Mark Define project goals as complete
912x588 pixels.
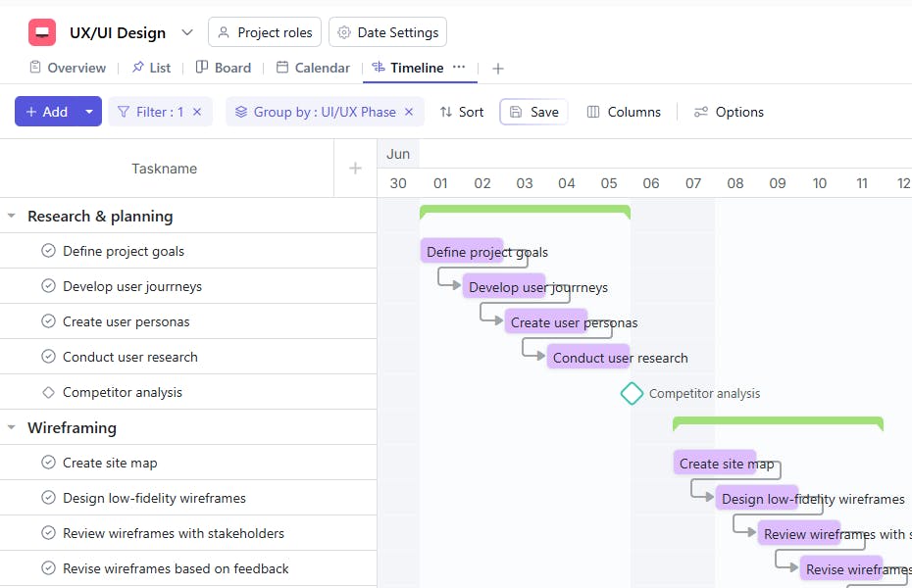[48, 251]
